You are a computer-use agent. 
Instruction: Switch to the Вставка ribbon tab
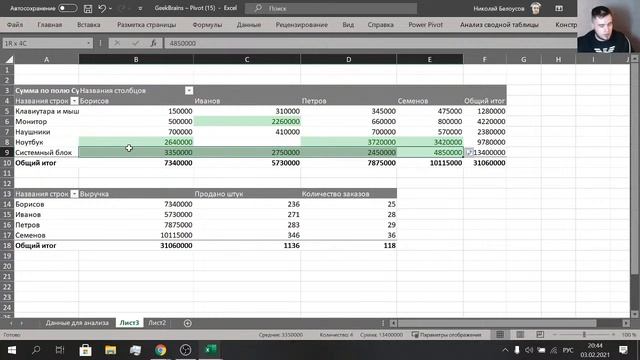coord(89,25)
